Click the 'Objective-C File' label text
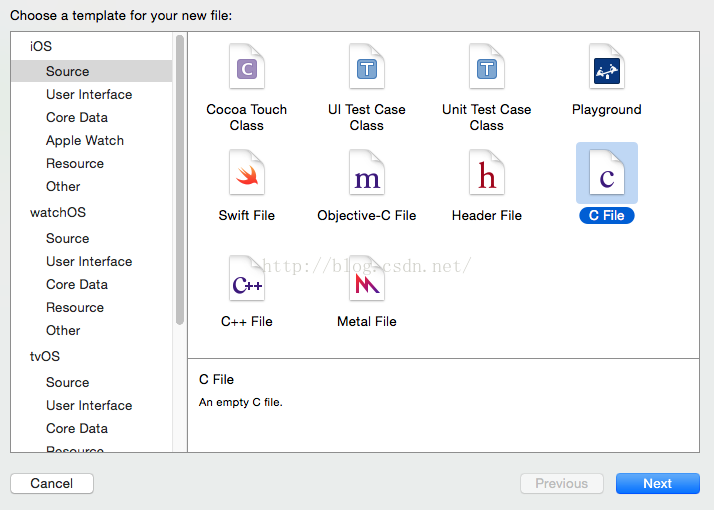714x510 pixels. [367, 215]
